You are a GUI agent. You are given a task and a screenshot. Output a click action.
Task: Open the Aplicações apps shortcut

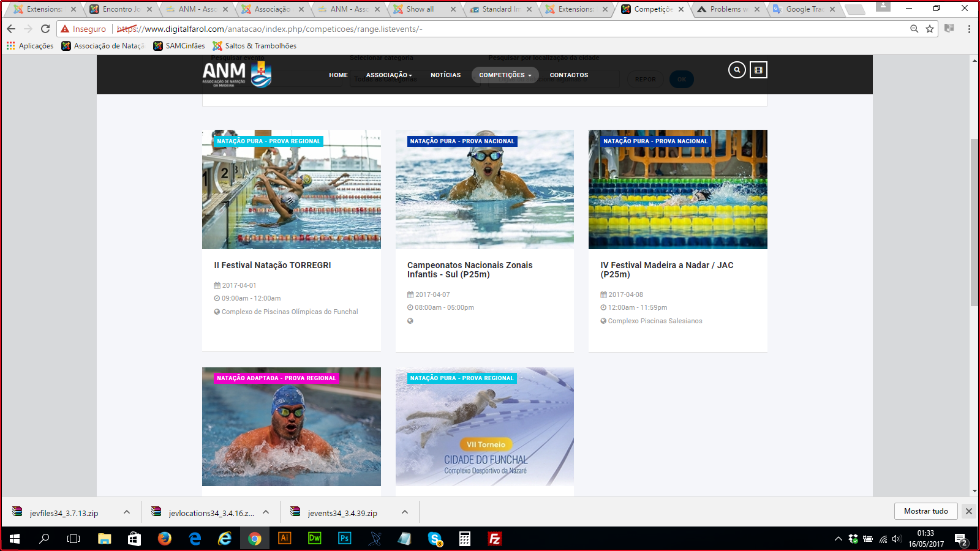(x=30, y=46)
